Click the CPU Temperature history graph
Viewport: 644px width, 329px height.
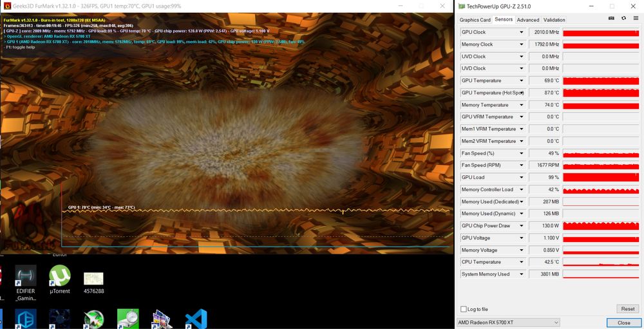coord(600,262)
